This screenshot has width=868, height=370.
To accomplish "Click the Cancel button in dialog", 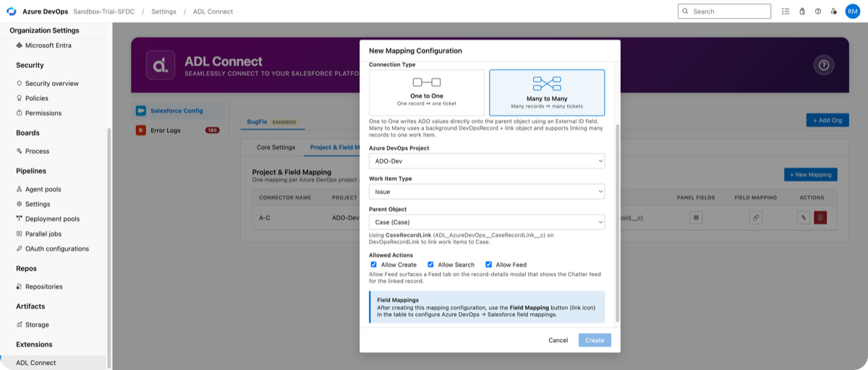I will [x=558, y=340].
